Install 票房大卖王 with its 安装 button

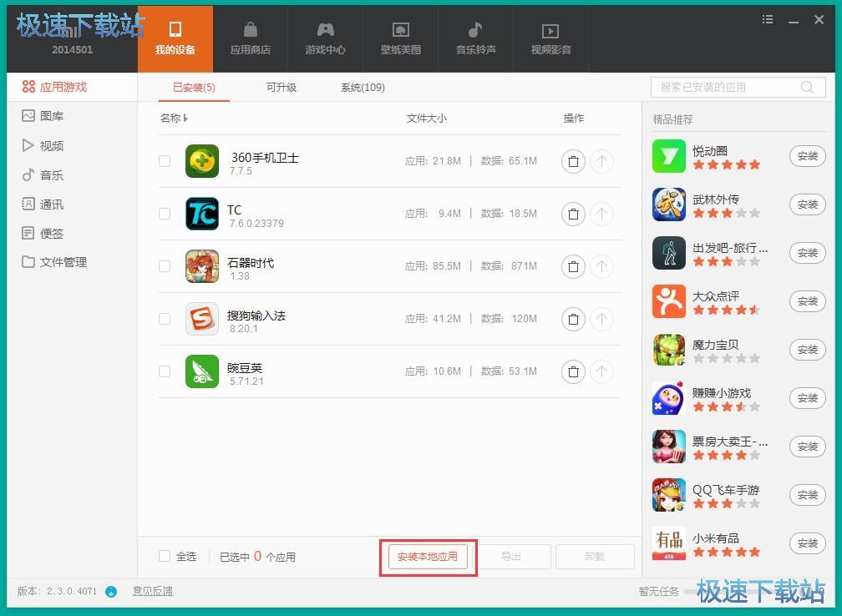[807, 447]
